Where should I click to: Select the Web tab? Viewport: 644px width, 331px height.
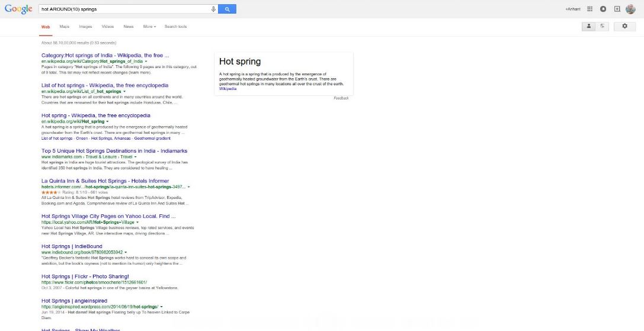coord(46,27)
